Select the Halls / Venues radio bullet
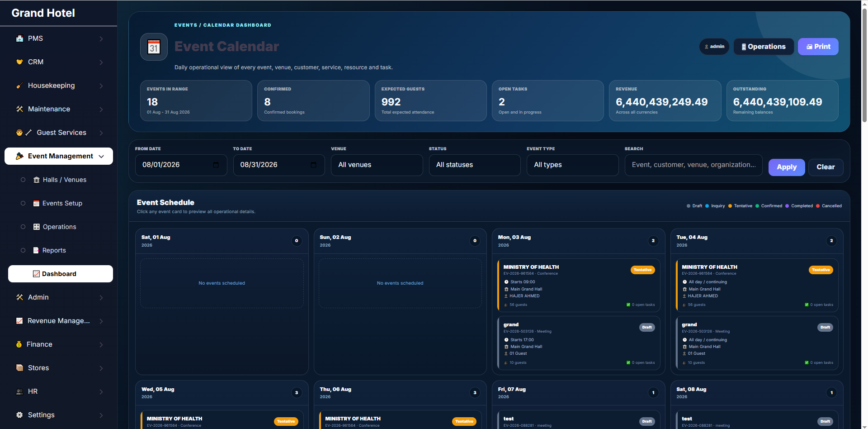Screen dimensions: 868x429 (x=23, y=180)
